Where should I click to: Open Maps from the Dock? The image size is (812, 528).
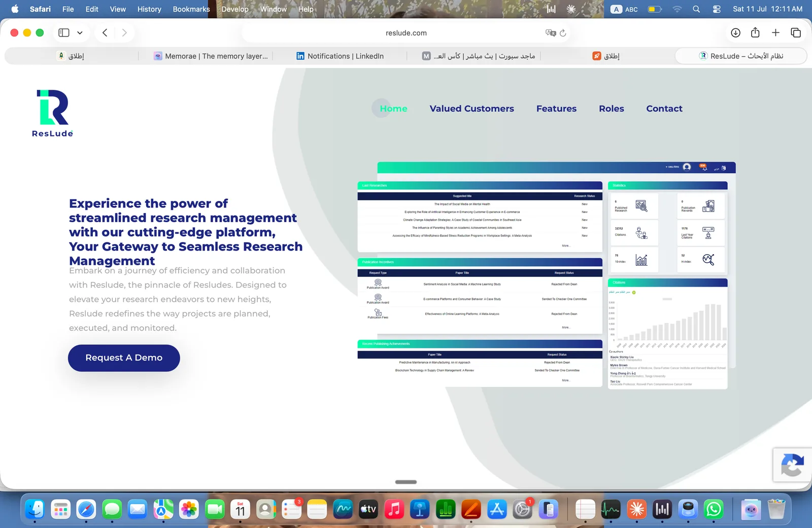163,509
